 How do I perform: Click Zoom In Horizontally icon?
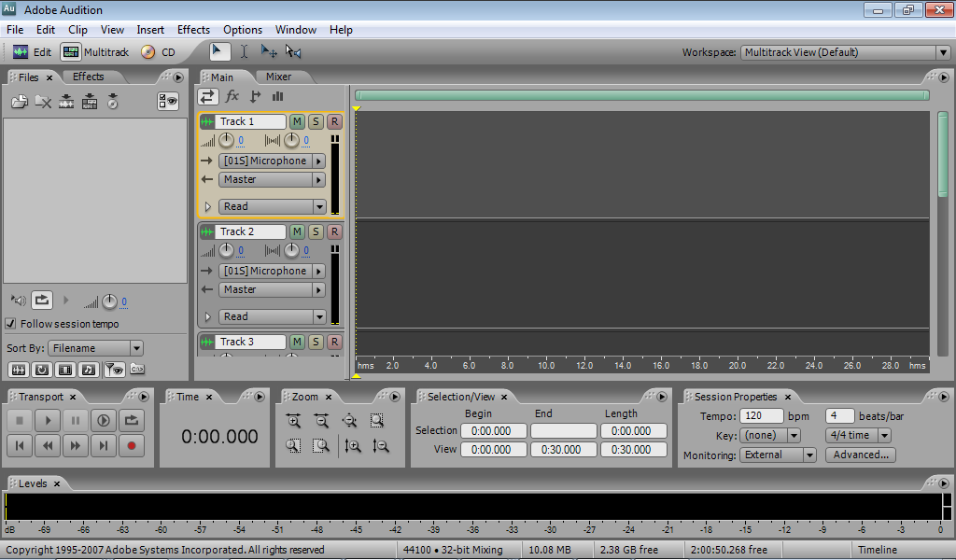[293, 420]
